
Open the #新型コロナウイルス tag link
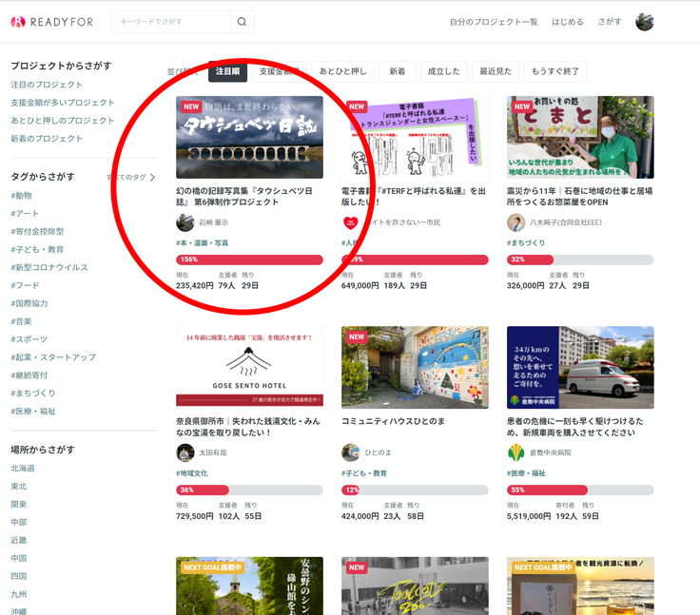49,267
